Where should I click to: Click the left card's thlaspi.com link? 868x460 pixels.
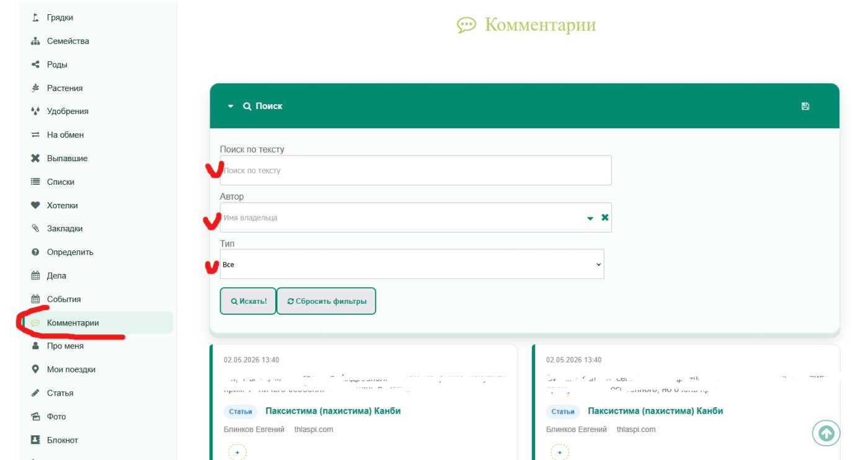pyautogui.click(x=314, y=430)
